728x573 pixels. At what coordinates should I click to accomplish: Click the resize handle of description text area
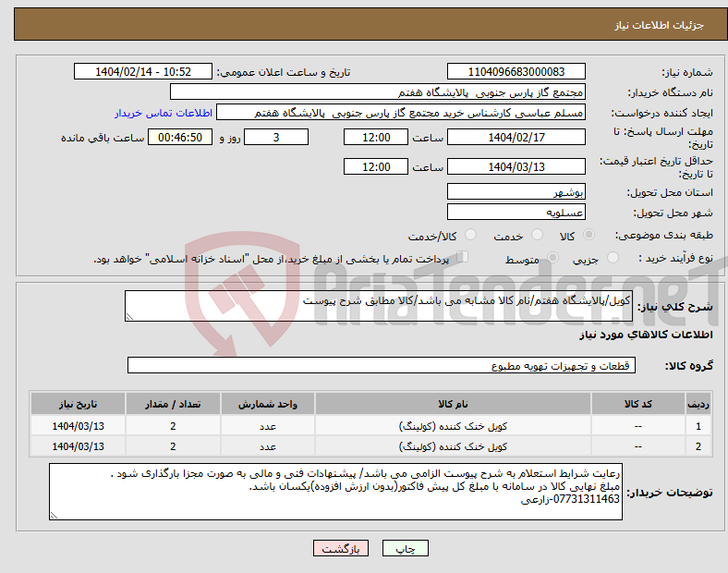click(129, 317)
